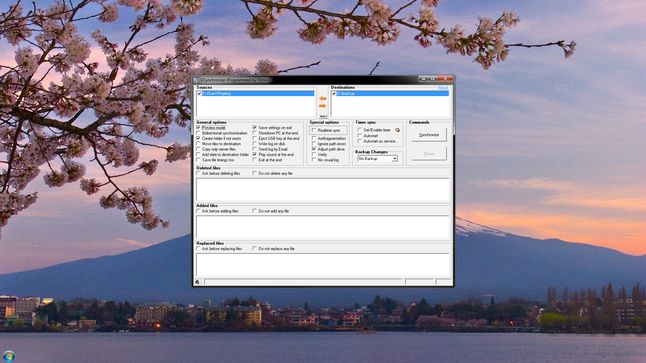Enable Do not replace any file
Viewport: 646px width, 363px height.
click(255, 249)
